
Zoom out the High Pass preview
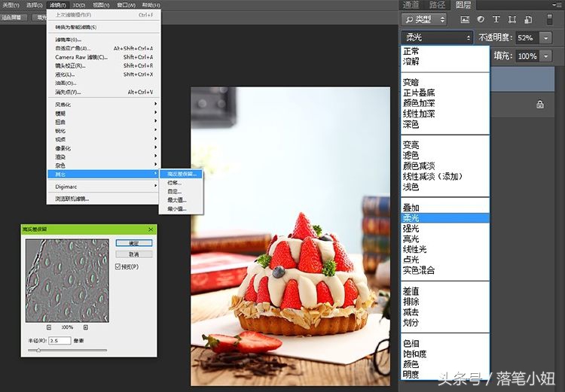point(49,327)
